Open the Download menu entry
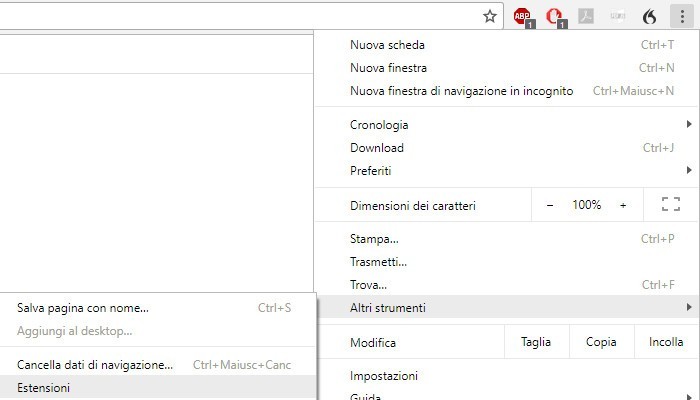Screen dimensions: 700x400 (x=507, y=148)
